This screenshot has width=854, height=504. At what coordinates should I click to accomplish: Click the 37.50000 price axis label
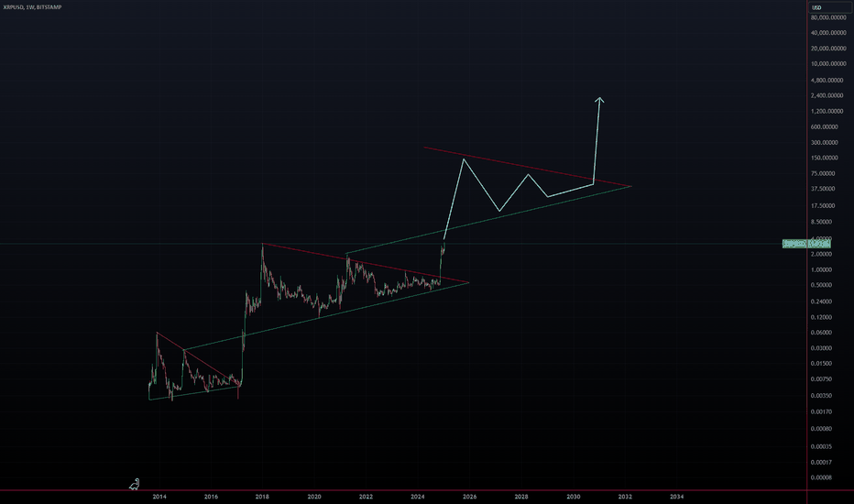823,189
